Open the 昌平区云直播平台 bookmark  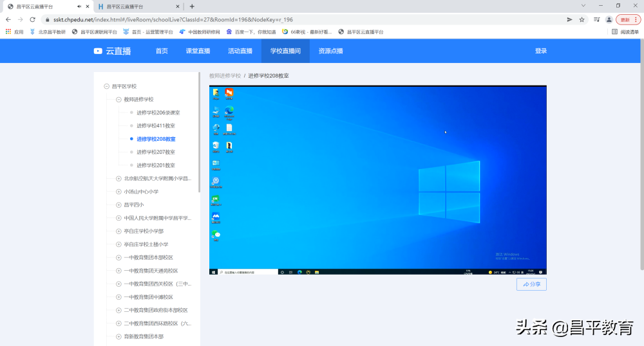tap(361, 32)
